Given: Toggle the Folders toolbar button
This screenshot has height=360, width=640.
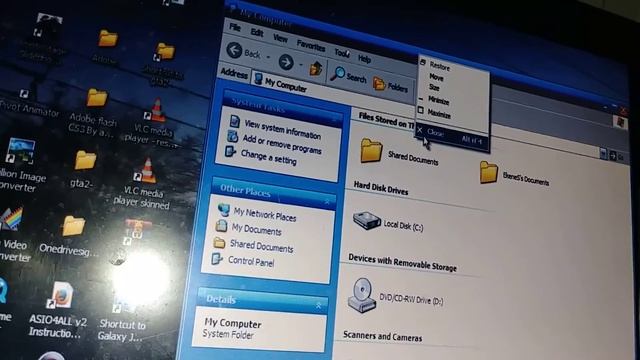Looking at the screenshot, I should 390,85.
